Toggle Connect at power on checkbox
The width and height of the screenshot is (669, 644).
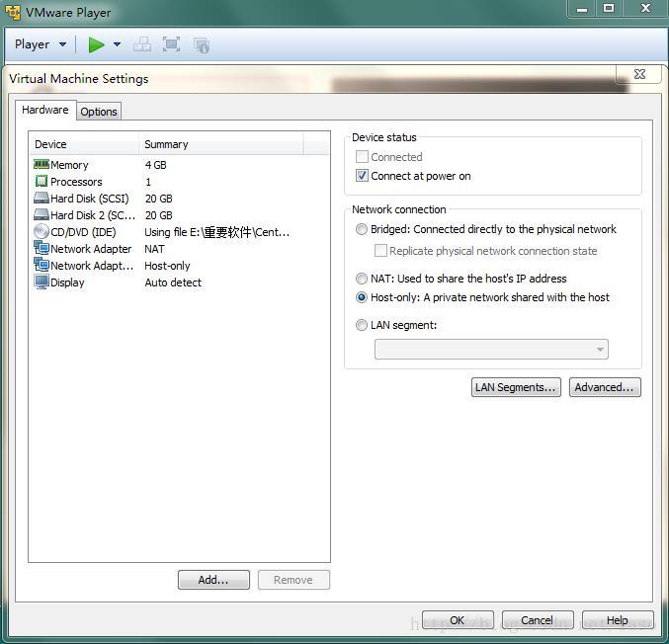362,176
